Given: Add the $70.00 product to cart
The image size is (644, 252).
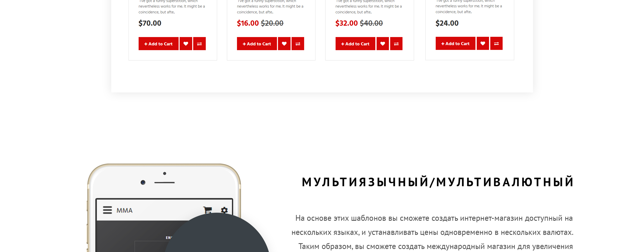Looking at the screenshot, I should click(158, 44).
